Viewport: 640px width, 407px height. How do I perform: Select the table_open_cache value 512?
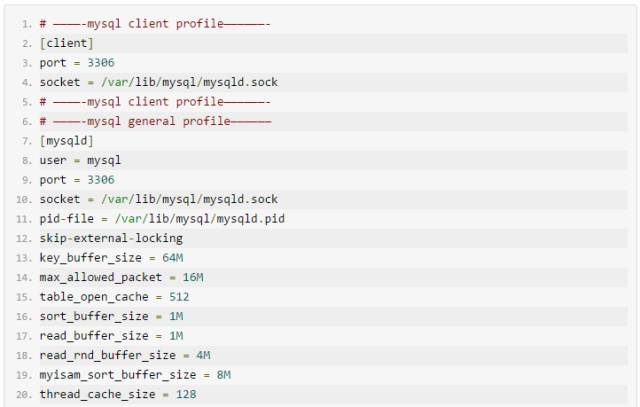coord(179,297)
